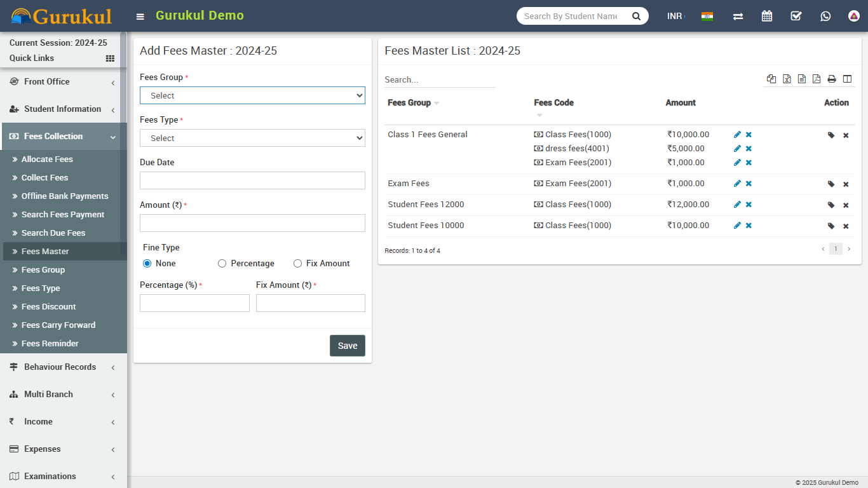Image resolution: width=868 pixels, height=488 pixels.
Task: Click the WhatsApp icon in header
Action: click(825, 16)
